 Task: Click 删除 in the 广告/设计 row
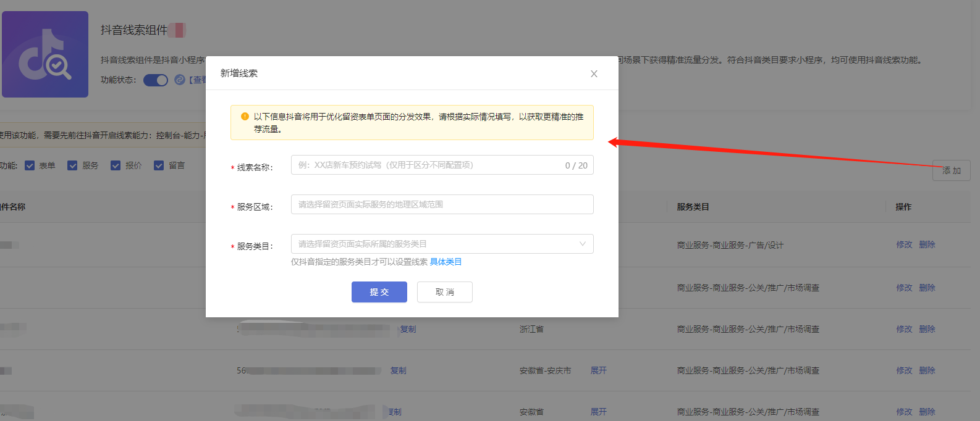(927, 244)
